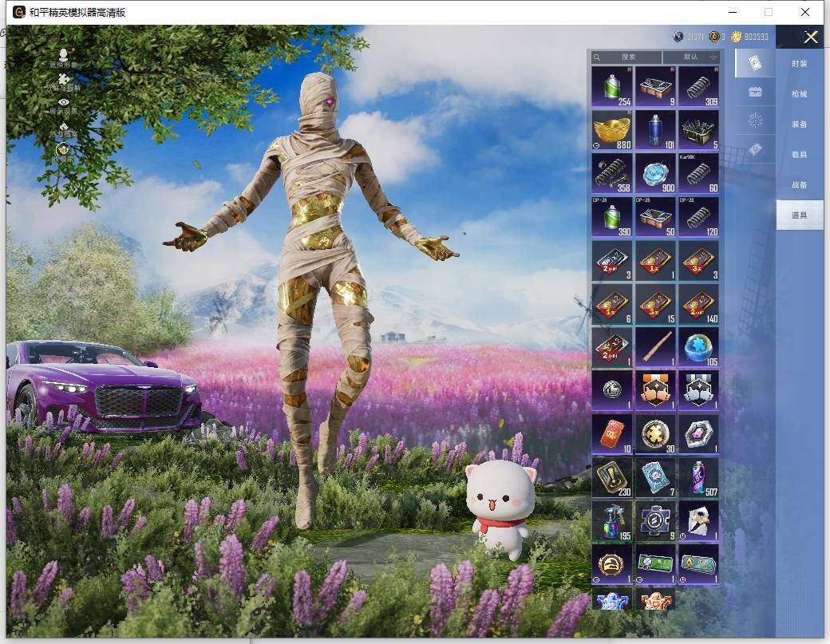Image resolution: width=830 pixels, height=644 pixels.
Task: Select the spray gun item with 195
Action: pyautogui.click(x=612, y=520)
